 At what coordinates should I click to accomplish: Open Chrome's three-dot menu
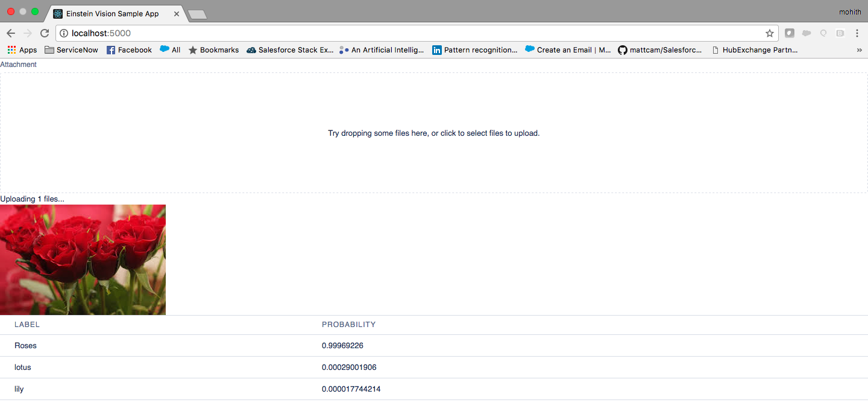click(857, 33)
